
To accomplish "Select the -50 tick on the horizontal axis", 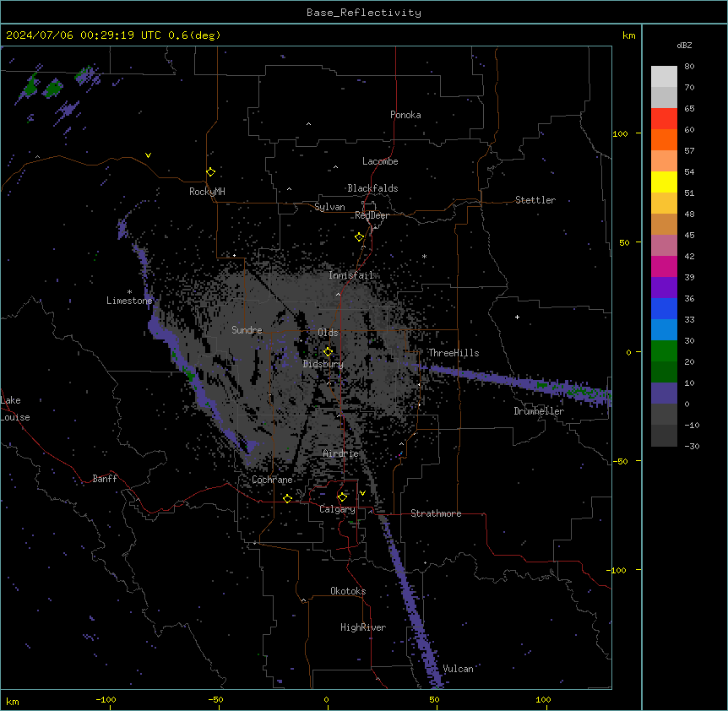I will 215,699.
